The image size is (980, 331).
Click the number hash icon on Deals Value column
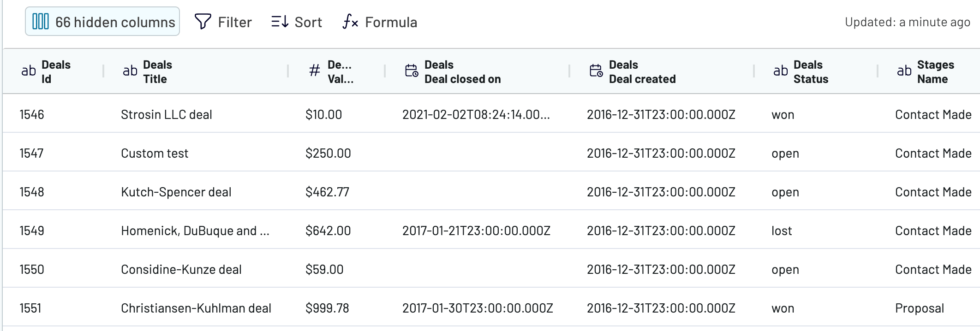(x=315, y=71)
